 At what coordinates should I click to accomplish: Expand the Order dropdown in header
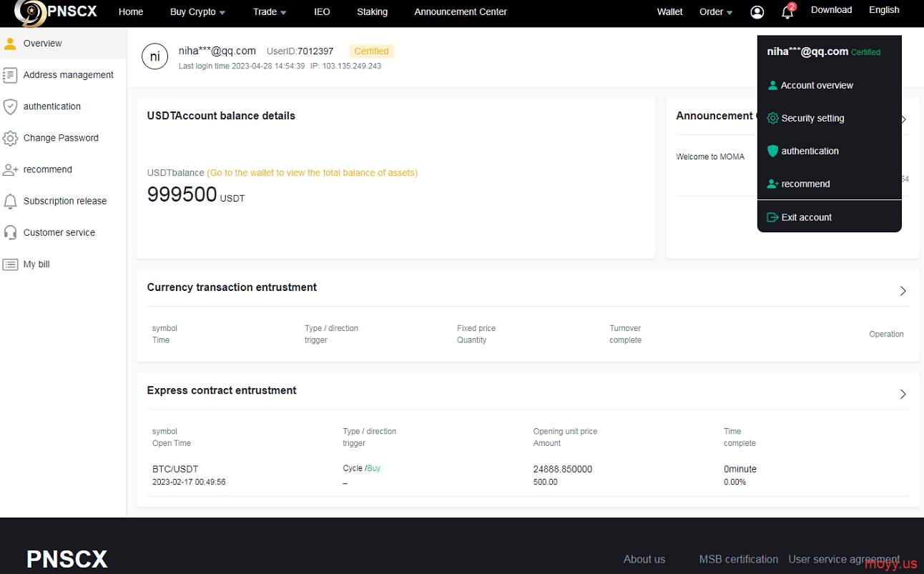[716, 12]
